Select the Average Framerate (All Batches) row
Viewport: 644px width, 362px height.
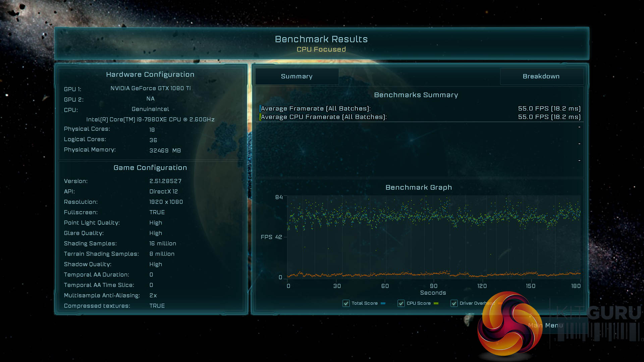[x=316, y=109]
